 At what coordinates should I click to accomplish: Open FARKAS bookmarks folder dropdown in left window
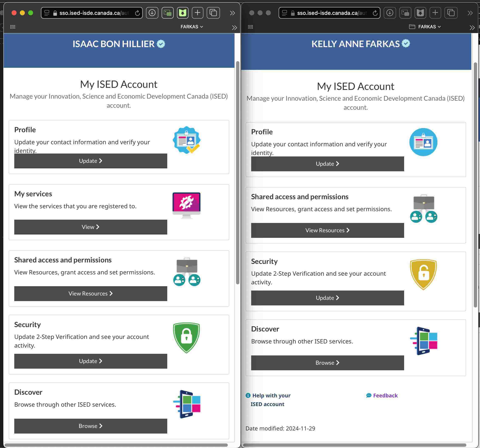point(192,27)
